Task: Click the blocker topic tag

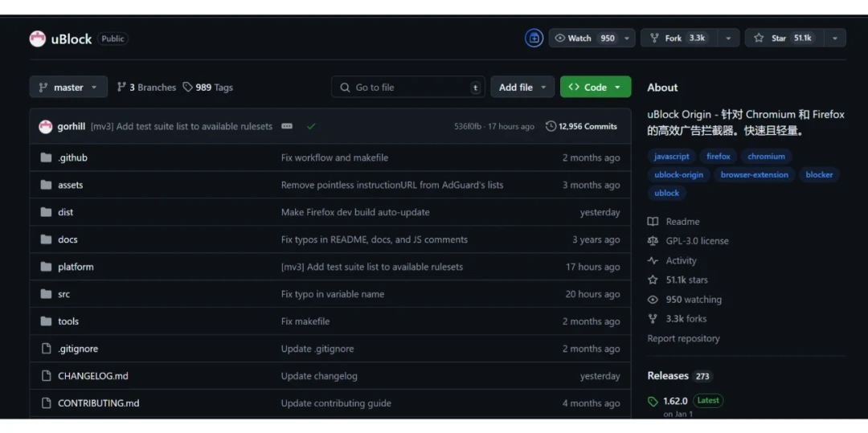Action: (x=819, y=175)
